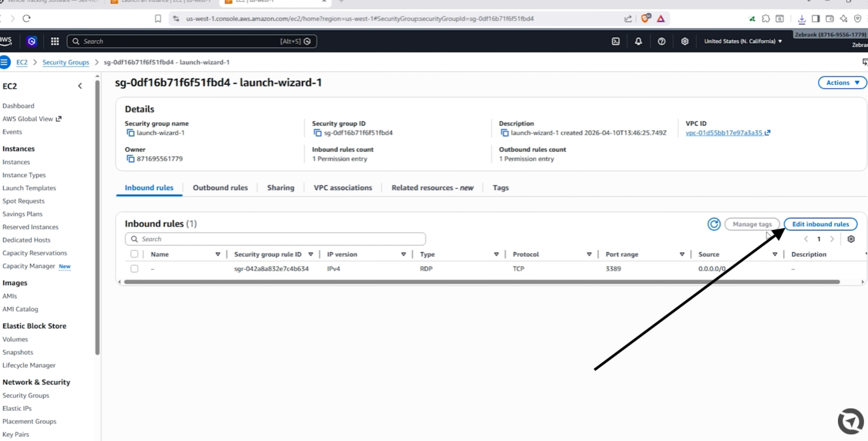Check the RDP rule row checkbox
Screen dimensions: 868x441
[x=134, y=269]
